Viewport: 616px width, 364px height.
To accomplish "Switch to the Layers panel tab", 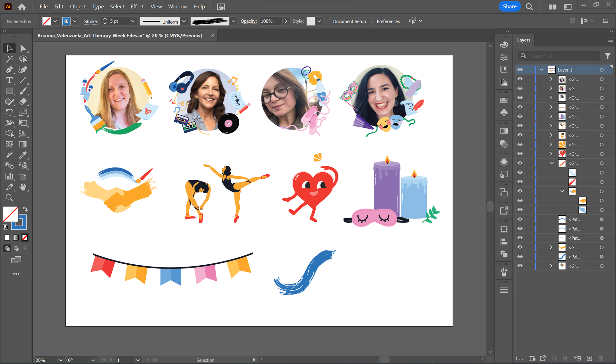I will (524, 40).
